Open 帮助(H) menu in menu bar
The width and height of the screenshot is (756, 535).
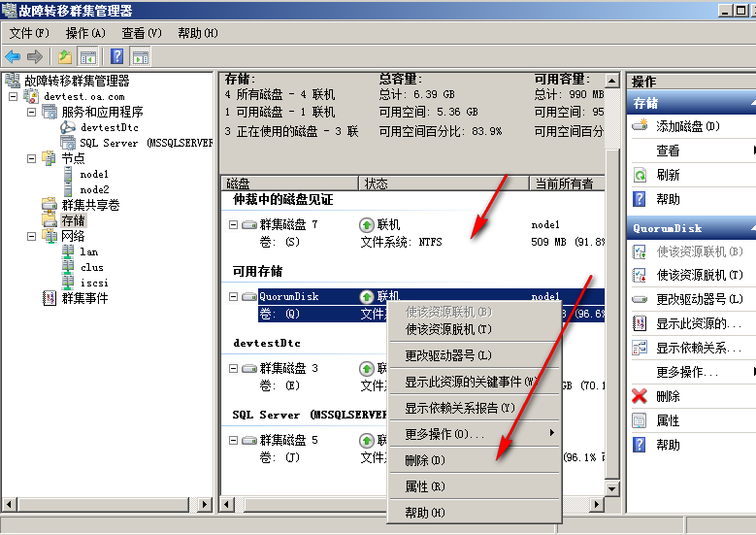point(198,33)
